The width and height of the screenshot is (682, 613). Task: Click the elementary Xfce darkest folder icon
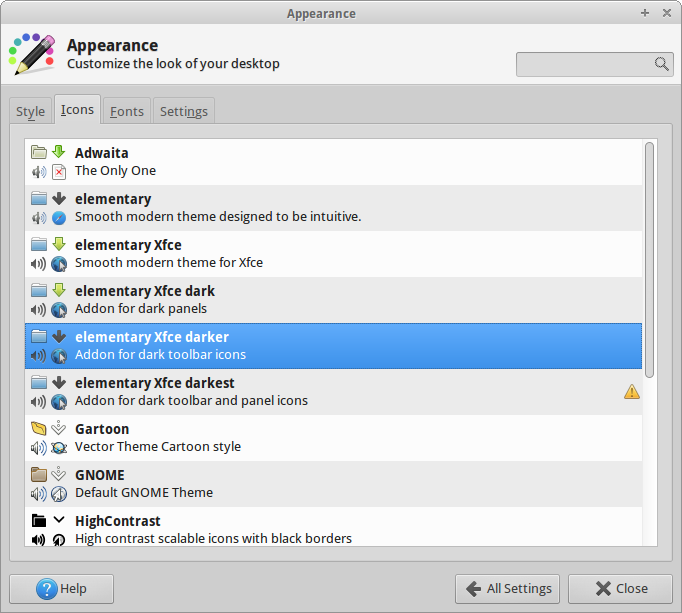39,382
